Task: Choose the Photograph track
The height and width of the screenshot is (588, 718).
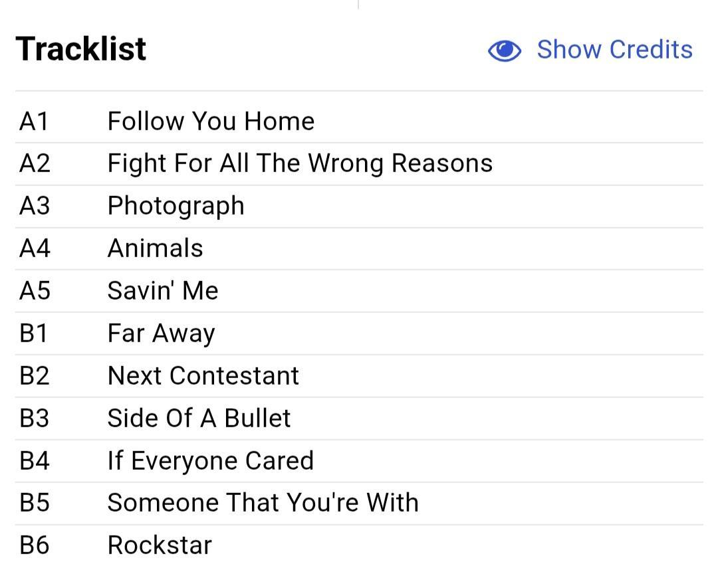Action: coord(176,206)
